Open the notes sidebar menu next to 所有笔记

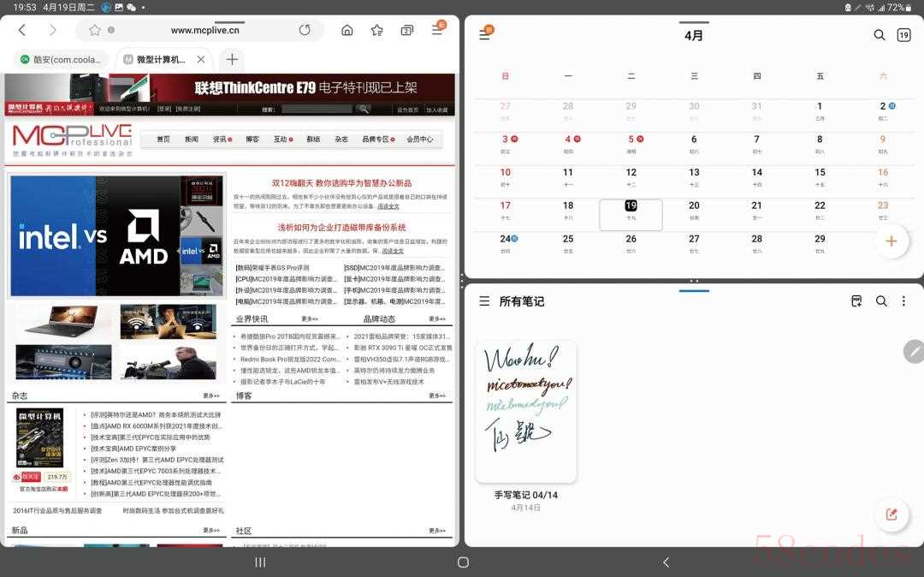484,301
